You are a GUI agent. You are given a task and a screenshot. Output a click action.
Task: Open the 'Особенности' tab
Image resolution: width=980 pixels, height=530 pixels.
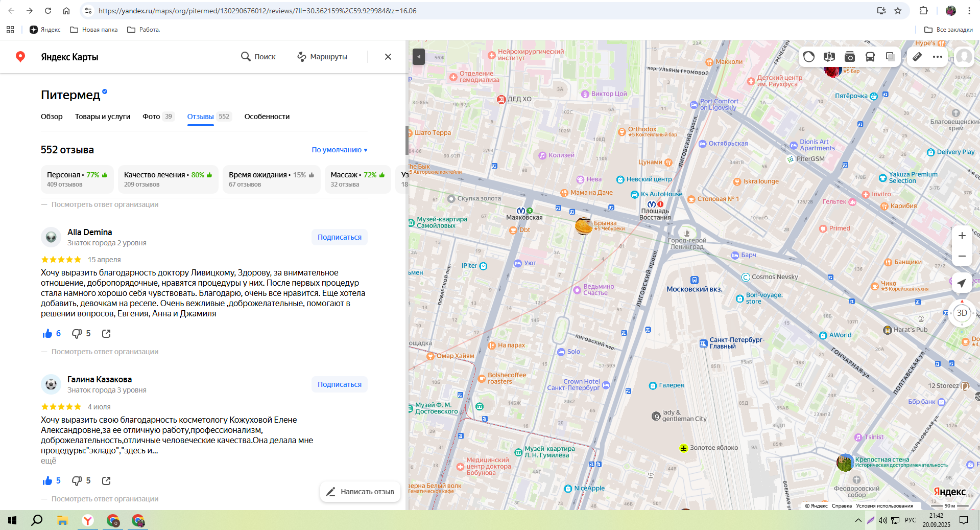click(x=267, y=117)
